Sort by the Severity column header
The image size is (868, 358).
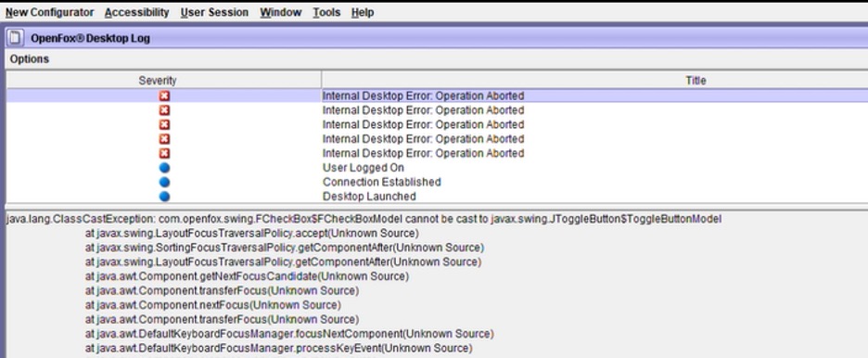coord(163,81)
